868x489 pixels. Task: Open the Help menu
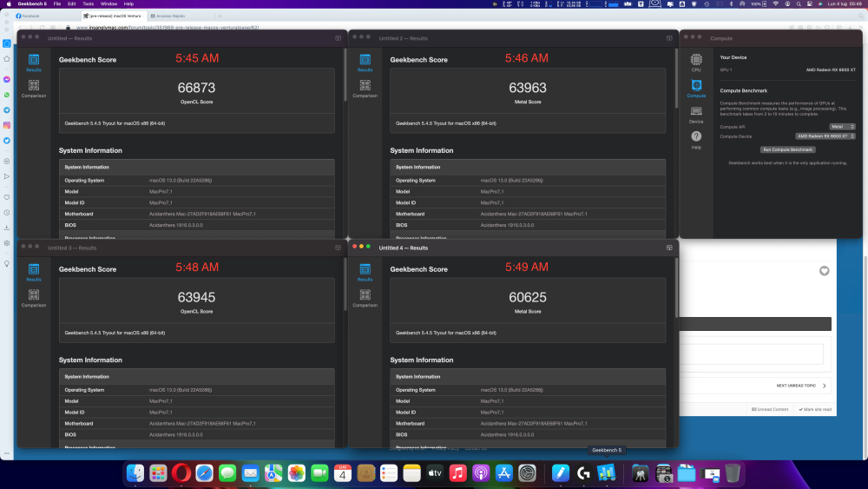click(x=128, y=3)
